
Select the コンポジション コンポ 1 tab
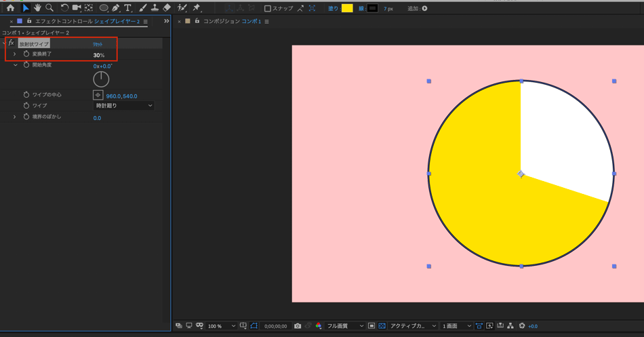232,22
